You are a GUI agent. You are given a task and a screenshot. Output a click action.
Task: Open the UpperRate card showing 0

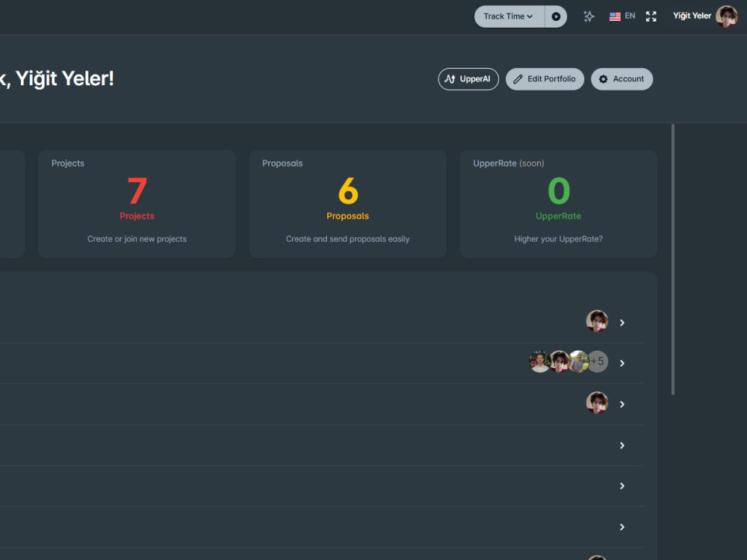pyautogui.click(x=558, y=204)
